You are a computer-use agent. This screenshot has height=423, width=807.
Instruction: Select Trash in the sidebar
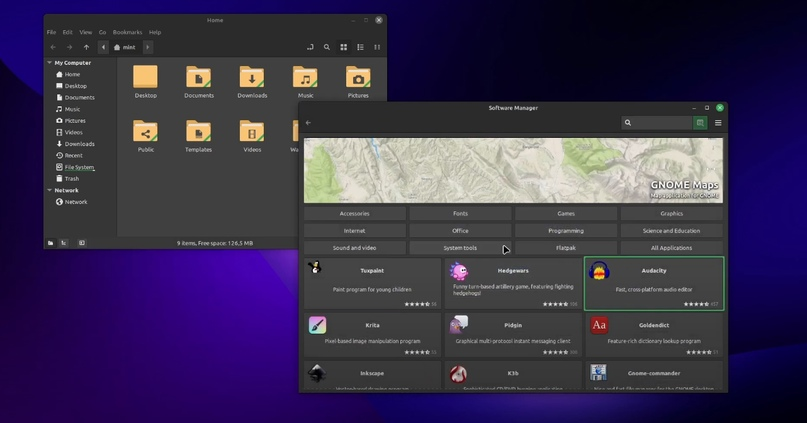[x=72, y=179]
